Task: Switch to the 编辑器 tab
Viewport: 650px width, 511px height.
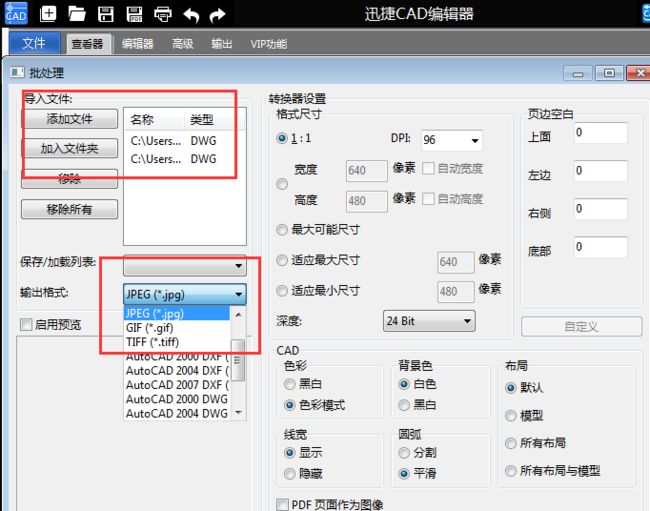Action: pos(138,44)
